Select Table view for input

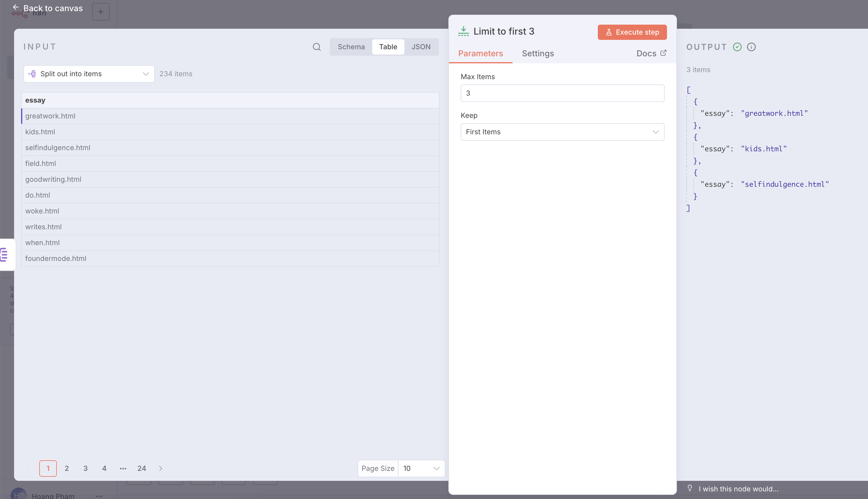click(x=388, y=47)
